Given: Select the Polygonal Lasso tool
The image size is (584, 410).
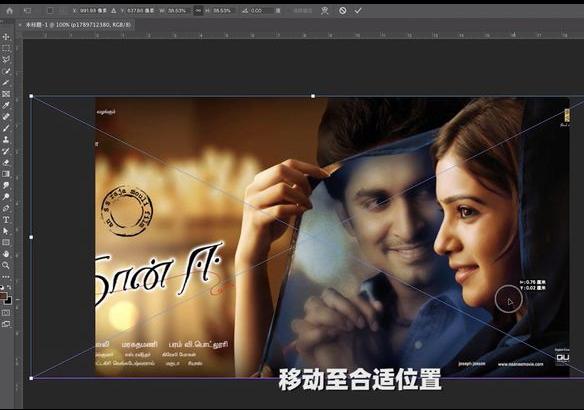Looking at the screenshot, I should (6, 60).
